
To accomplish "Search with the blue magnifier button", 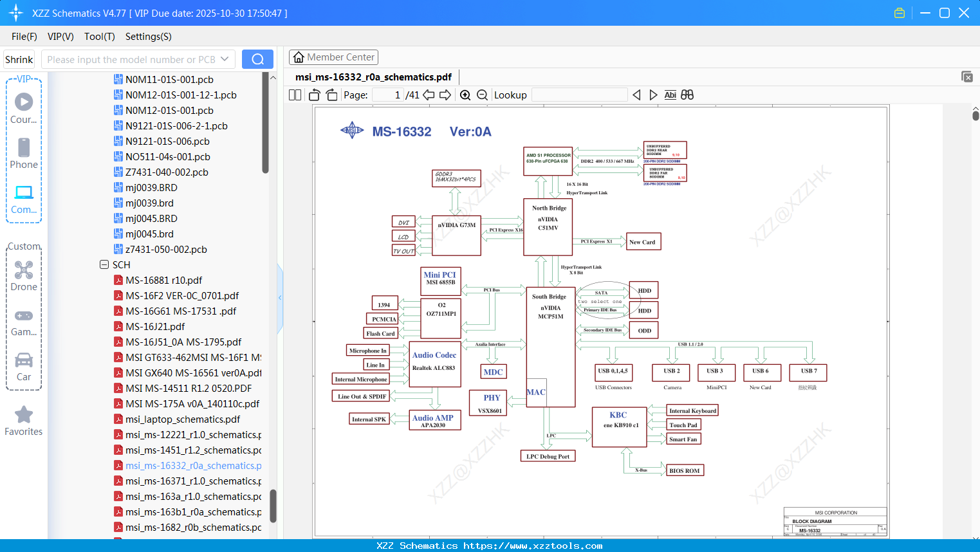I will coord(257,59).
